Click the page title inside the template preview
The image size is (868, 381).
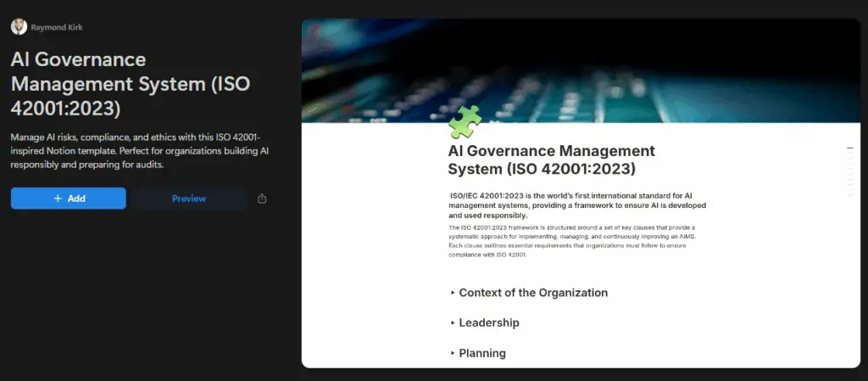551,159
